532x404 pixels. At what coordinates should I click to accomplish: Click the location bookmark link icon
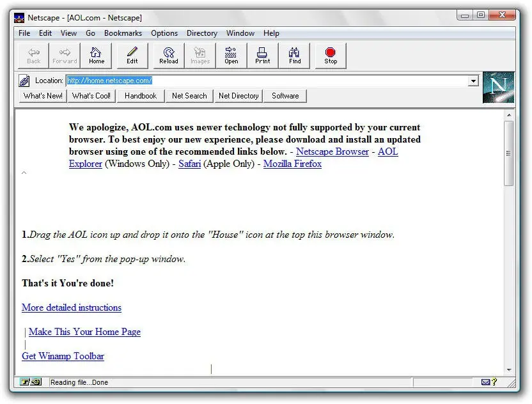point(24,81)
